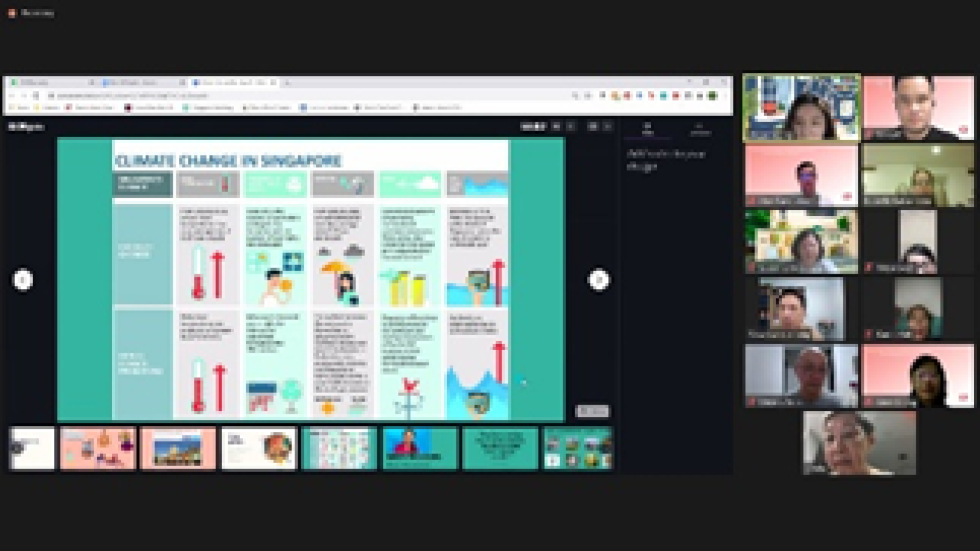Go to the previous slide arrow

23,280
